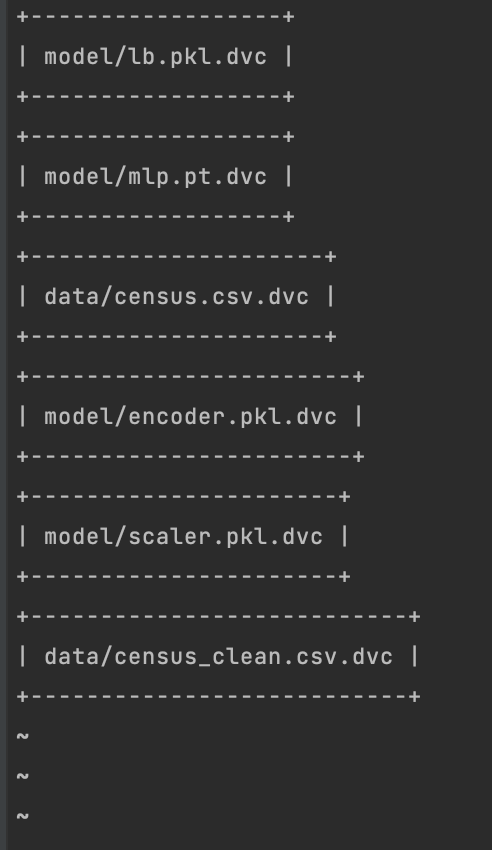The width and height of the screenshot is (492, 850).
Task: Click the top border of the lb.pkl.dvc box
Action: pyautogui.click(x=156, y=17)
